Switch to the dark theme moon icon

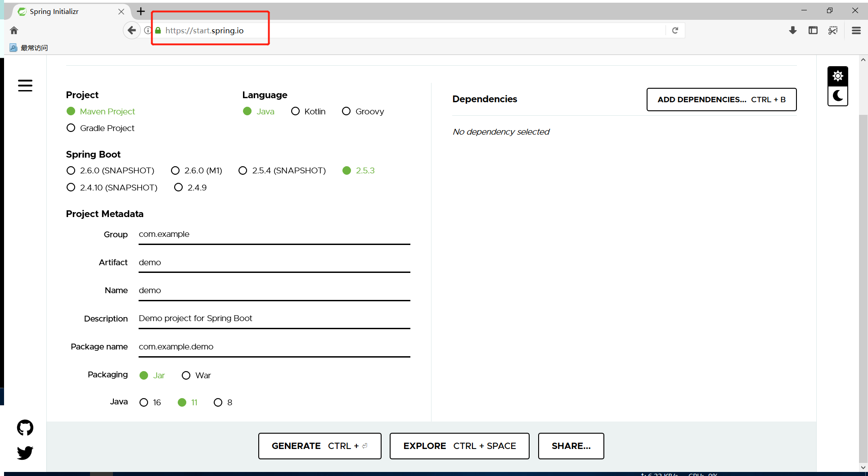[838, 96]
